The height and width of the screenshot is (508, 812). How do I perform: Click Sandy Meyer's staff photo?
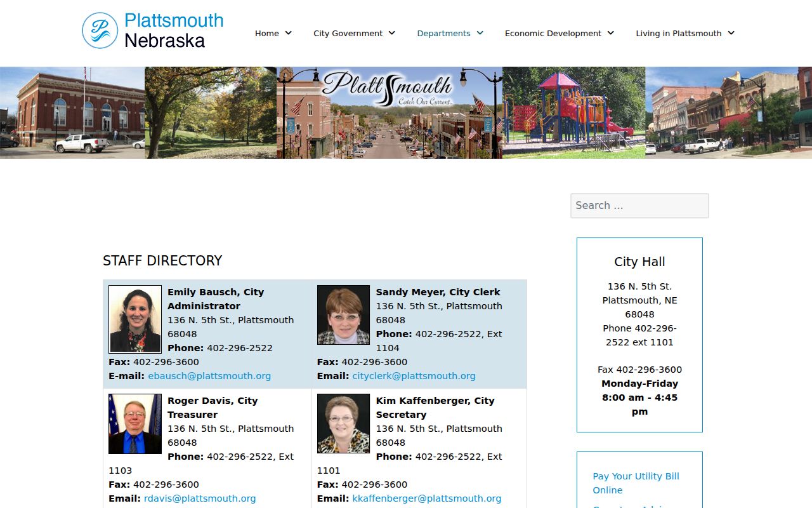pyautogui.click(x=343, y=315)
